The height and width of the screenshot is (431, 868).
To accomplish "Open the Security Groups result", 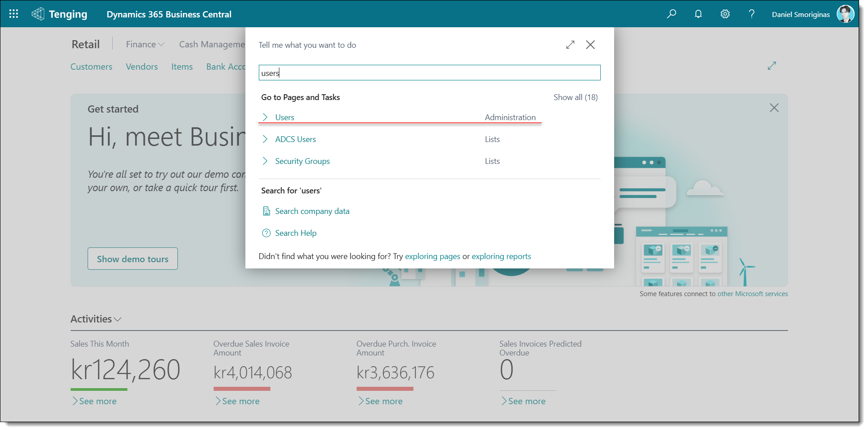I will (303, 161).
